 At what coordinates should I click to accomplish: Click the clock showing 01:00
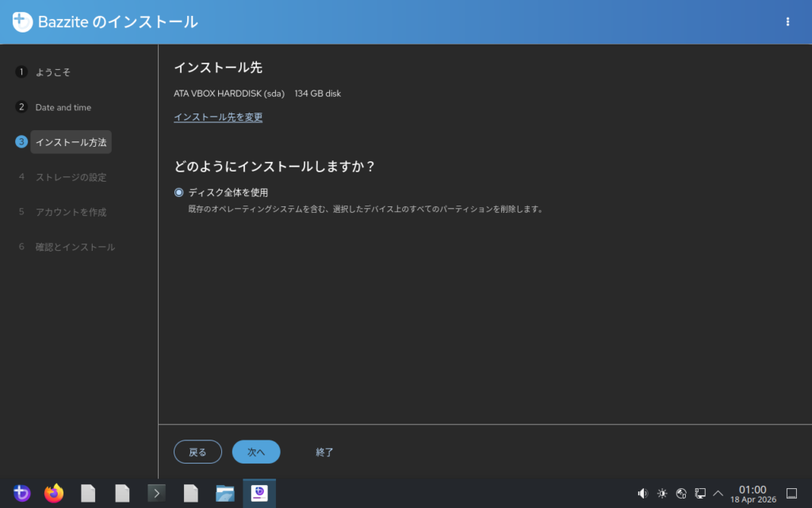coord(752,493)
